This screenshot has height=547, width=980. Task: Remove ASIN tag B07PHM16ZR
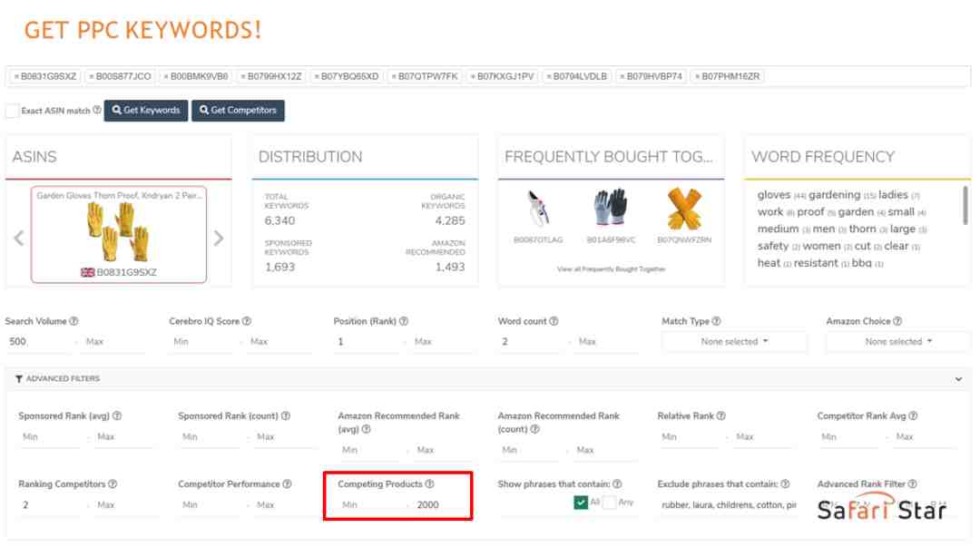click(698, 77)
